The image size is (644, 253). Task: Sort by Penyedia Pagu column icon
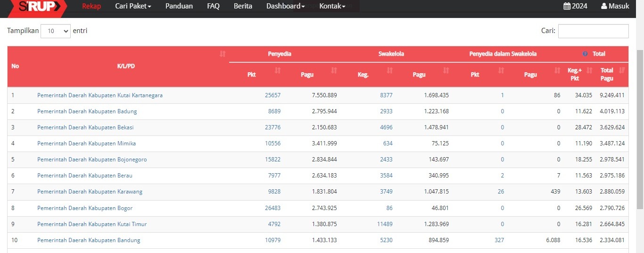point(334,70)
